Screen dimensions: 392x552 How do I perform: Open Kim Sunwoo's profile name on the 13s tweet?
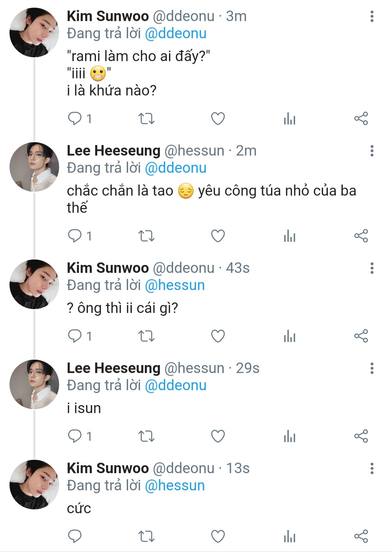[x=108, y=469]
